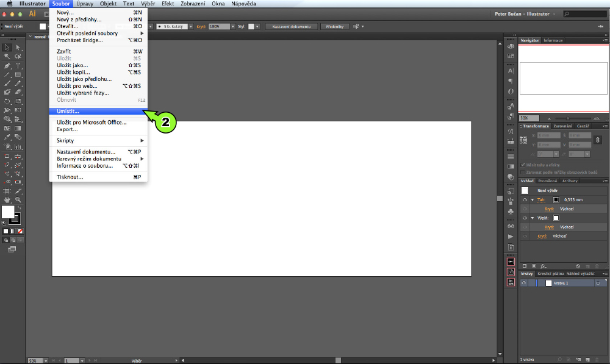The image size is (610, 364).
Task: Select the Eyedropper tool
Action: [x=7, y=137]
